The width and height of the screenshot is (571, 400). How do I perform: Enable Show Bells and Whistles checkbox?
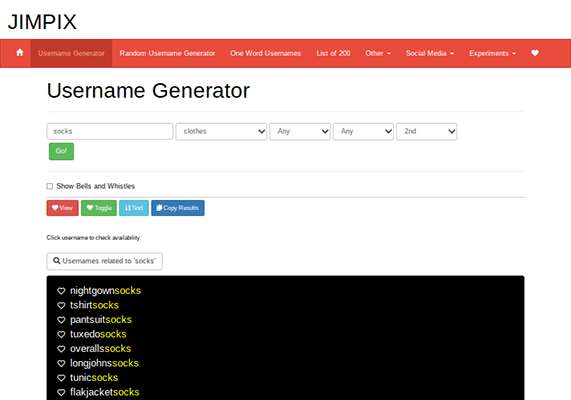pyautogui.click(x=50, y=186)
